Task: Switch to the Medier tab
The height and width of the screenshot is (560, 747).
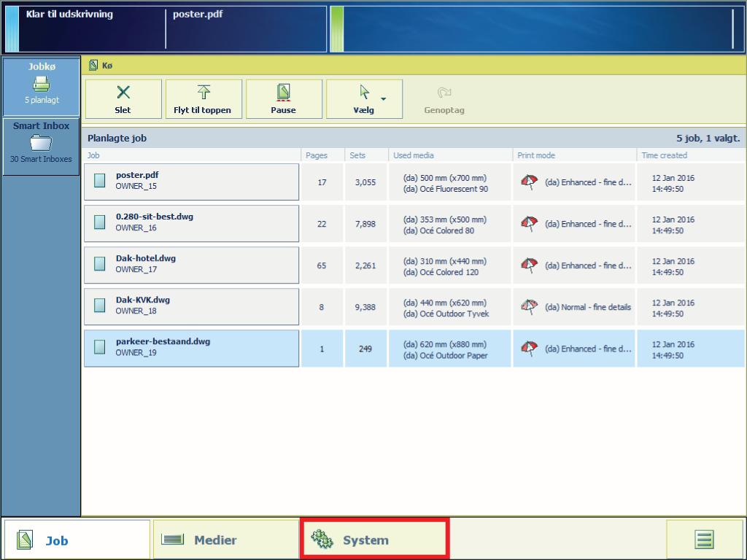Action: click(x=226, y=540)
